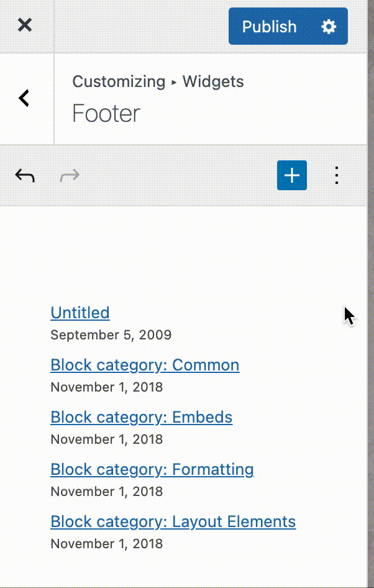Open the Block category: Common link

145,365
